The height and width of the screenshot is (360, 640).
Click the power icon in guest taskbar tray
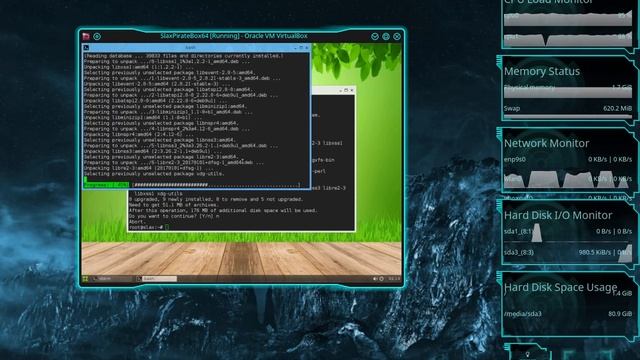[x=381, y=279]
